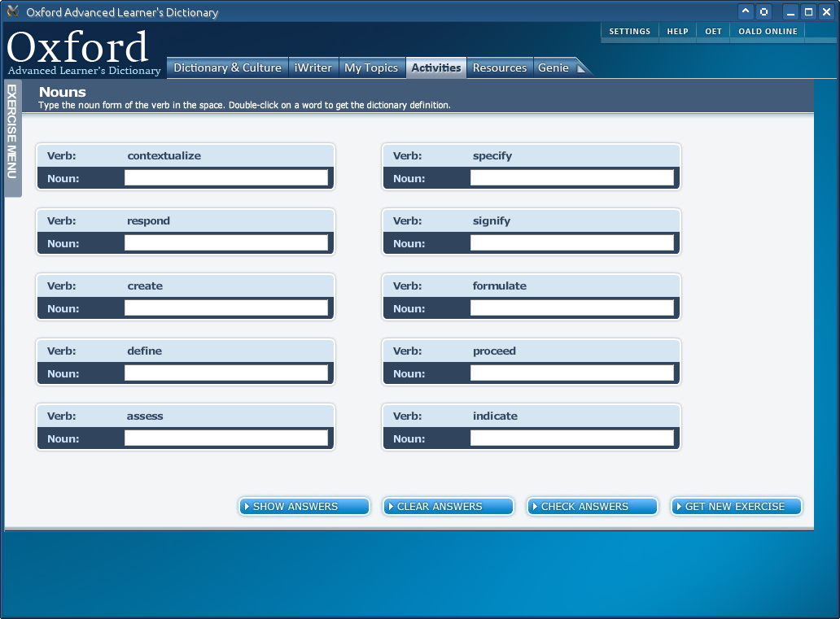Click the verb word 'indicate'
The width and height of the screenshot is (840, 619).
[x=495, y=416]
